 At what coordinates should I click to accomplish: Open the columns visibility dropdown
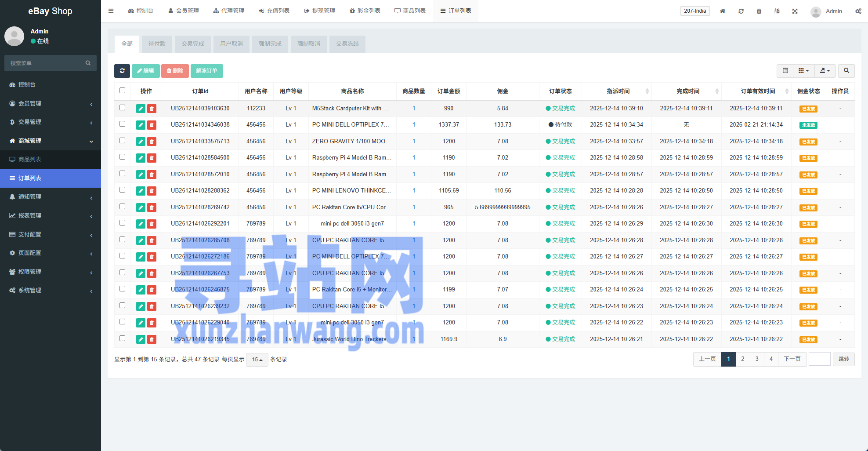(x=803, y=71)
